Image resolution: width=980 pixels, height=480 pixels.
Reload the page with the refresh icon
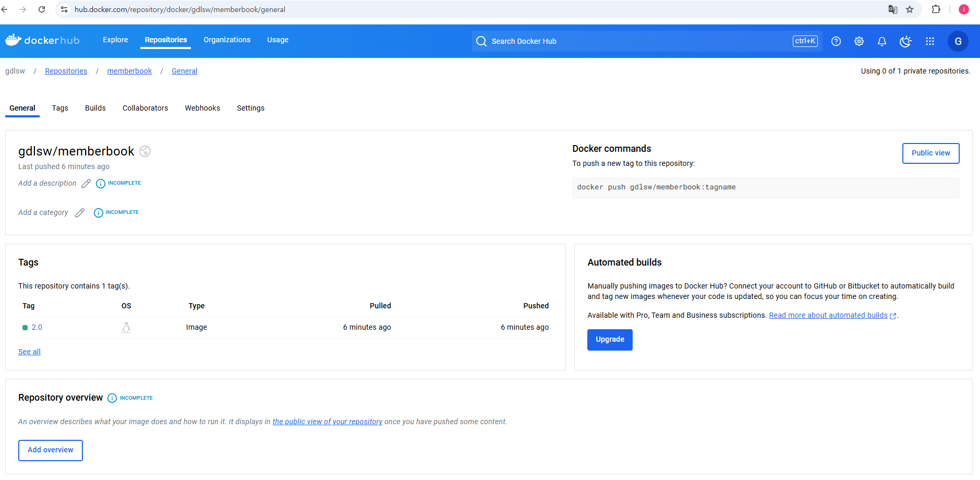click(x=42, y=9)
